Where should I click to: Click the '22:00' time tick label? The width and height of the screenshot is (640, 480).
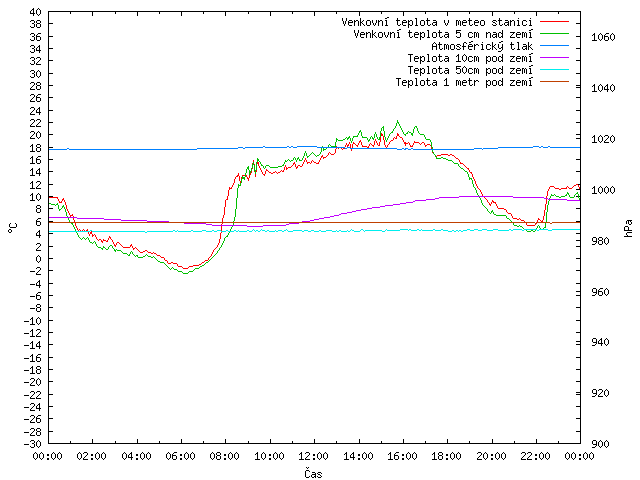coord(536,456)
